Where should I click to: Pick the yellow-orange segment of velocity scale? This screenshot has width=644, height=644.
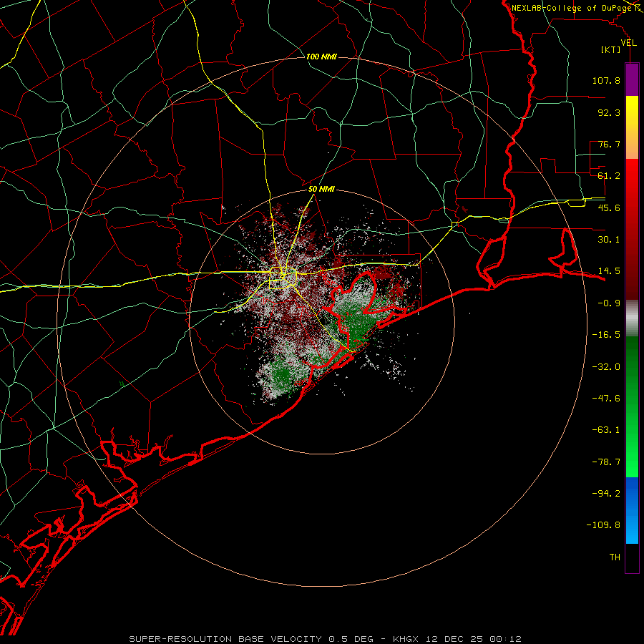(x=632, y=128)
